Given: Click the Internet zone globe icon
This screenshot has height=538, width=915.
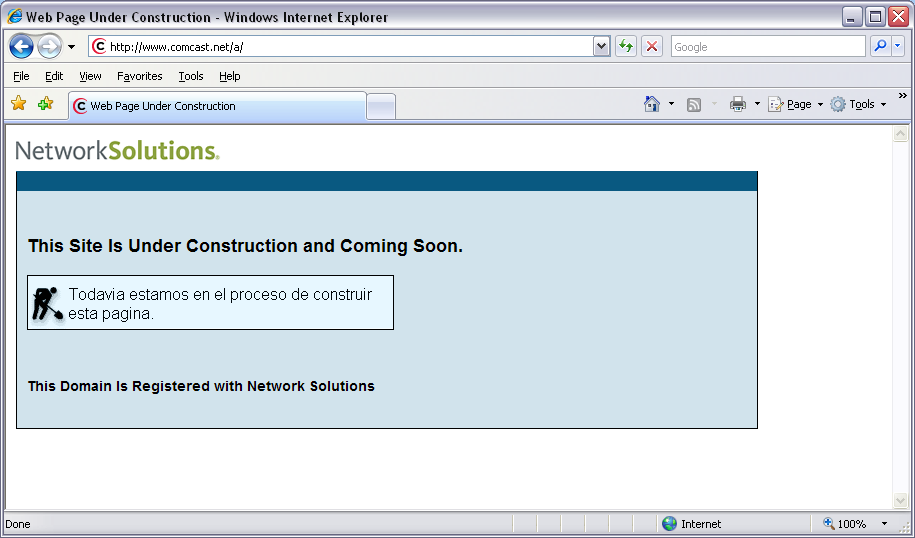Looking at the screenshot, I should click(x=669, y=523).
